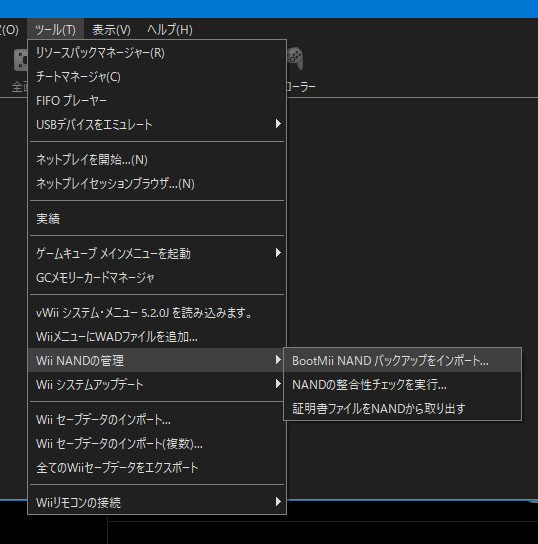Choose ネットプレイを開始...(N)
538x544 pixels.
tap(157, 160)
